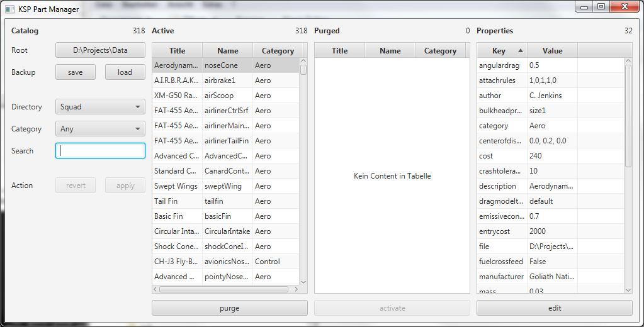Select the airlinerTailFin row
Image resolution: width=644 pixels, height=327 pixels.
point(226,141)
